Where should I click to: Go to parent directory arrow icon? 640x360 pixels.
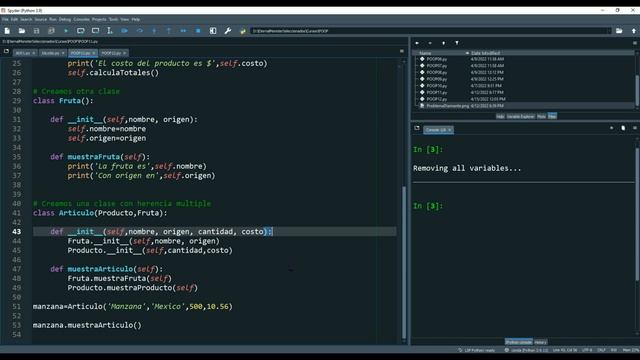(633, 31)
